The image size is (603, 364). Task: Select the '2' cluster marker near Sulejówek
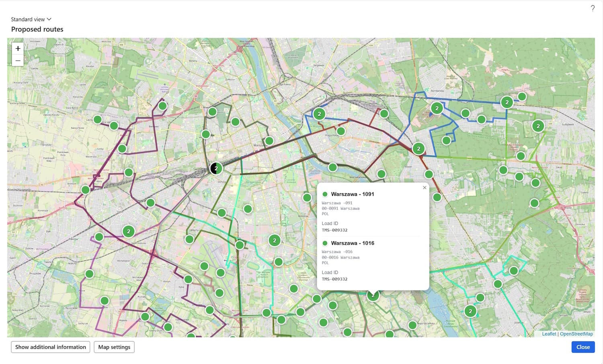pos(538,126)
